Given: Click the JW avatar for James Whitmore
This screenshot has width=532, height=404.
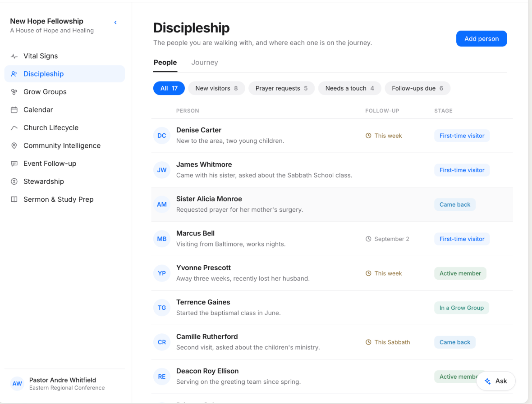Looking at the screenshot, I should [162, 170].
